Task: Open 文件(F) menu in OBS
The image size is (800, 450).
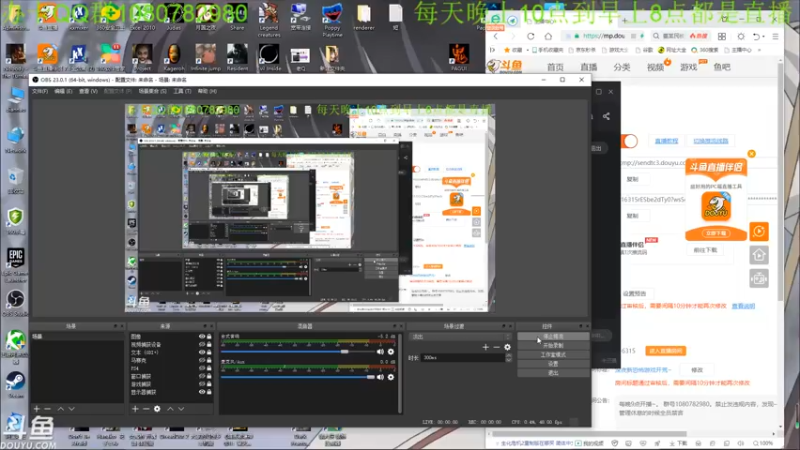Action: [x=40, y=91]
